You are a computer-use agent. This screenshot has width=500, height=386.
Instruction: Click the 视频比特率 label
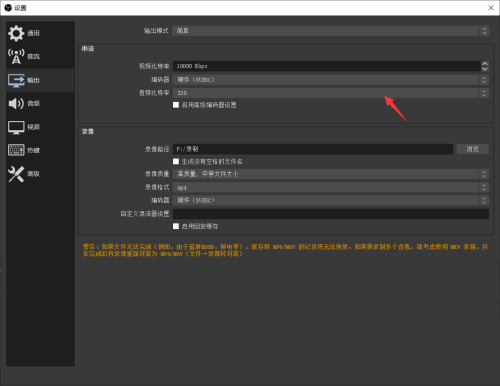click(x=154, y=66)
